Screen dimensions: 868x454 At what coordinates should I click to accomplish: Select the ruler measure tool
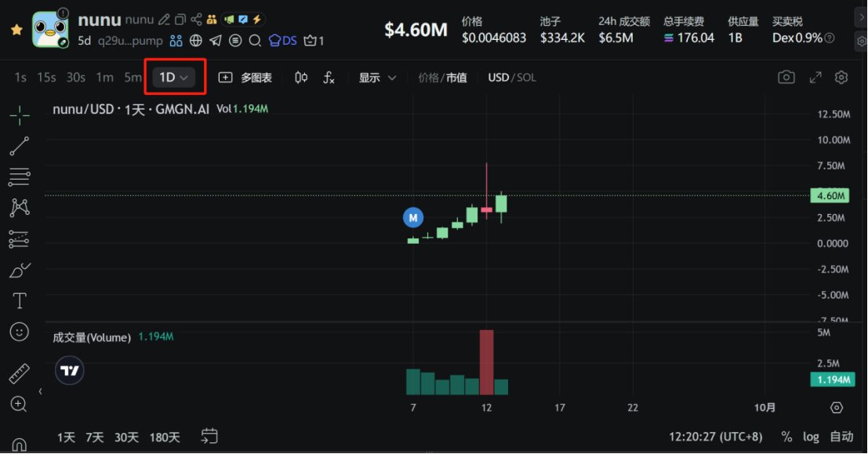[20, 374]
